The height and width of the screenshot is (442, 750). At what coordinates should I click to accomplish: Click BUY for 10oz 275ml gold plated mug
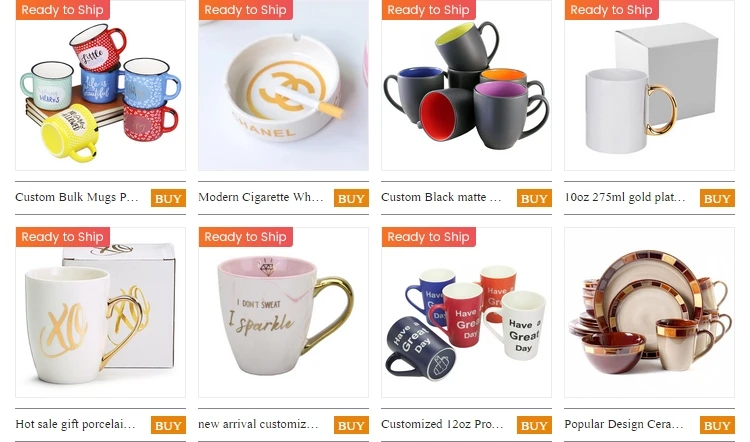pyautogui.click(x=717, y=198)
